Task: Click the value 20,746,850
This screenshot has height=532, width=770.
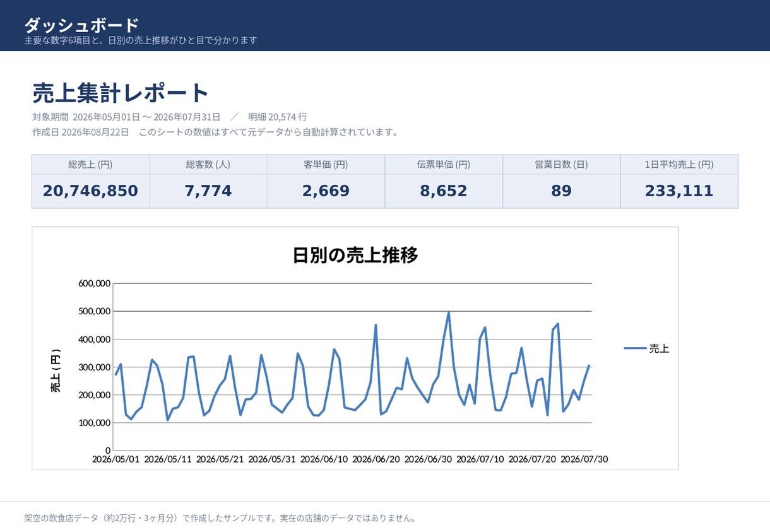Action: pos(90,191)
